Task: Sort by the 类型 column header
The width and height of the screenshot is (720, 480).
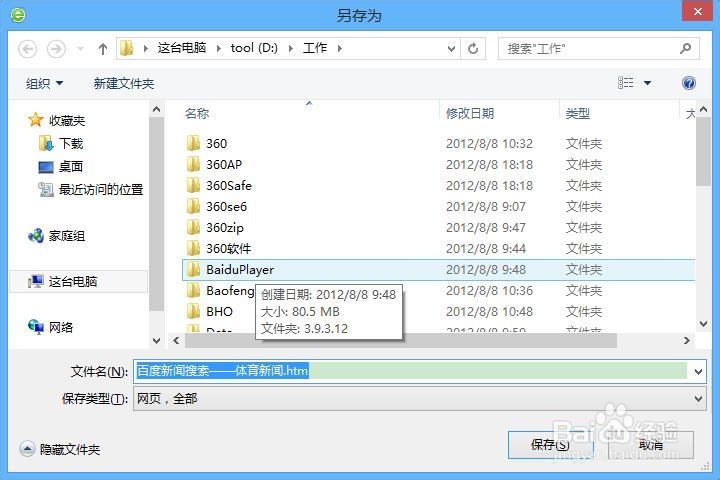Action: pyautogui.click(x=577, y=113)
